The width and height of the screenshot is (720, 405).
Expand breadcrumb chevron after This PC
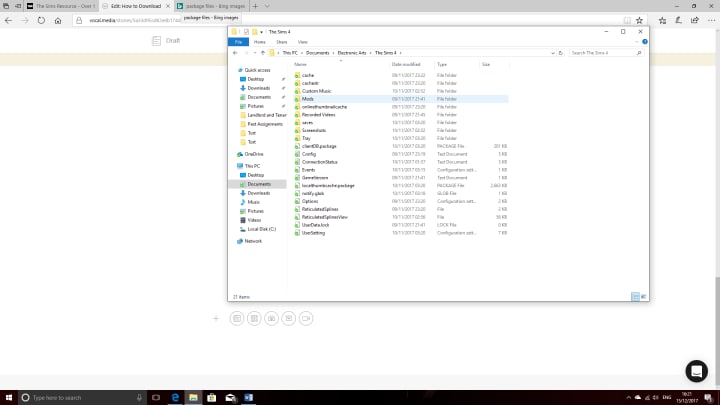[x=302, y=53]
